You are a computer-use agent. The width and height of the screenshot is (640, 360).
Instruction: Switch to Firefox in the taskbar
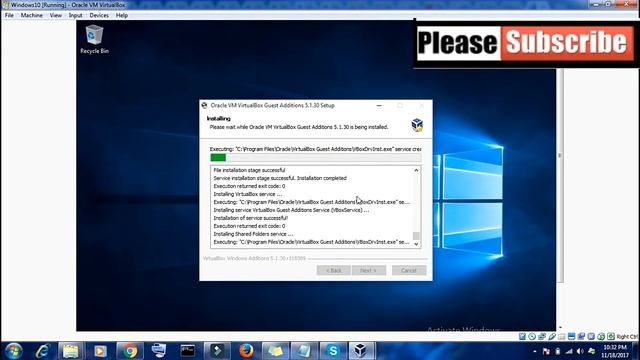click(246, 351)
